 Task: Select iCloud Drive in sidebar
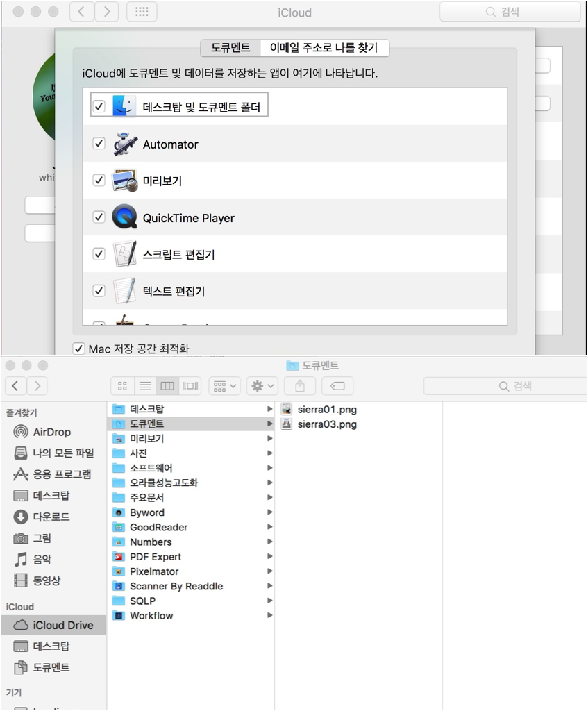pos(53,626)
